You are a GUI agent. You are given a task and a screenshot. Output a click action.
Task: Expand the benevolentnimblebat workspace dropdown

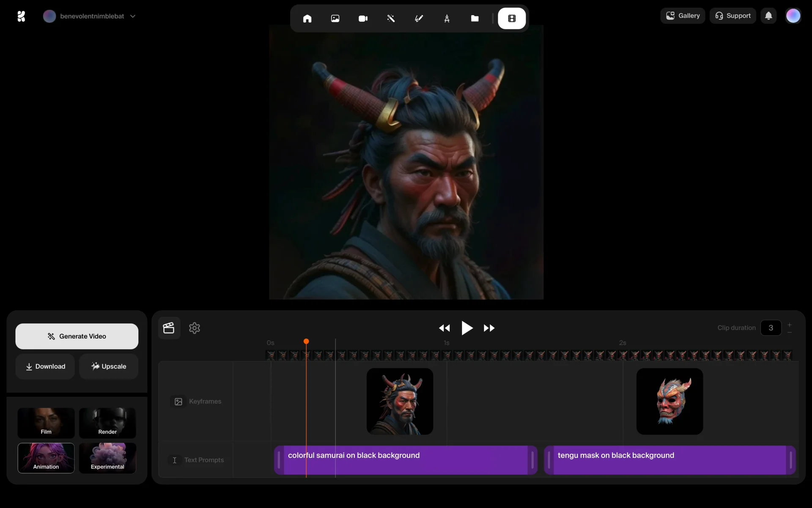[133, 16]
